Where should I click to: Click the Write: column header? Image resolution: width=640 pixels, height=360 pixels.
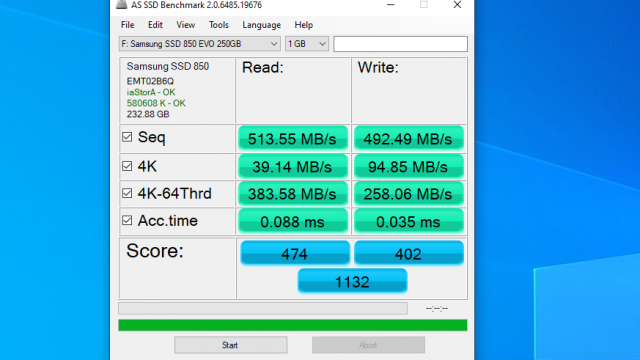(378, 68)
